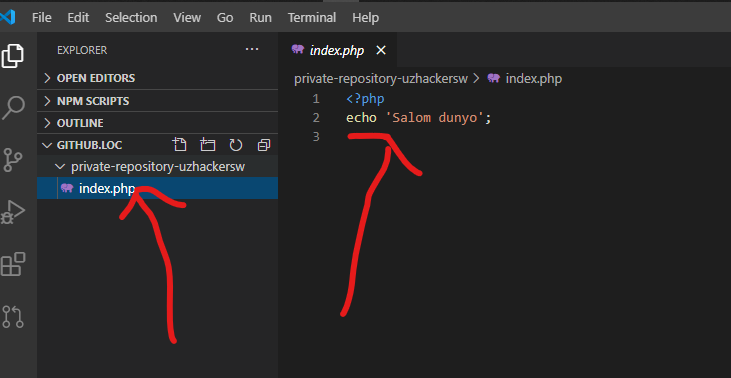Screen dimensions: 731x378
Task: Open Explorer more actions ellipsis
Action: point(252,49)
